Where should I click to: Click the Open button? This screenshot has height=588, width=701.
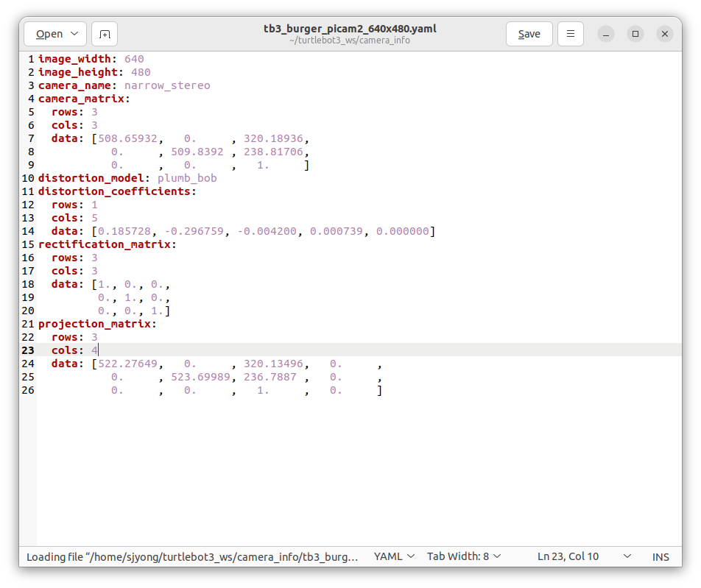click(49, 34)
